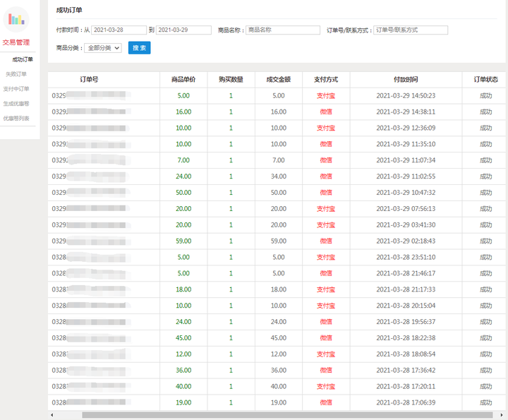
Task: Click the start date field 2021-03-28
Action: coord(119,30)
